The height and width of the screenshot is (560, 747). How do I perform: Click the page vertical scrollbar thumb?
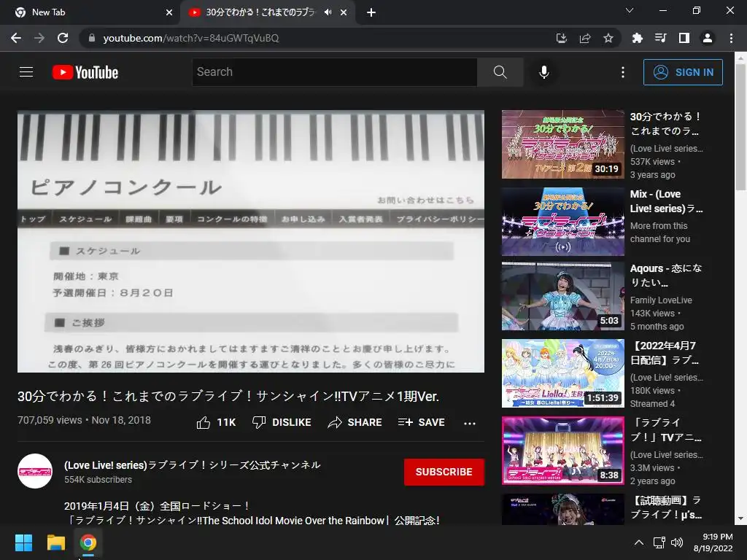[741, 127]
